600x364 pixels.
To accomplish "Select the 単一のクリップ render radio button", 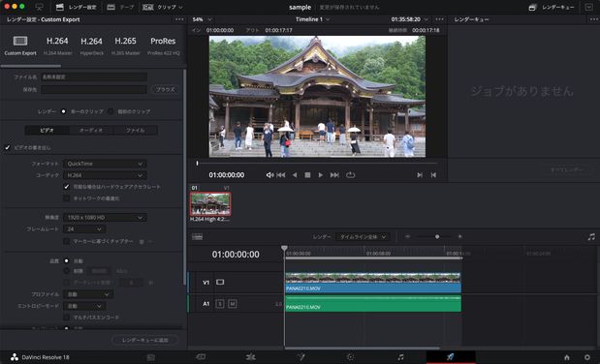I will pos(64,111).
